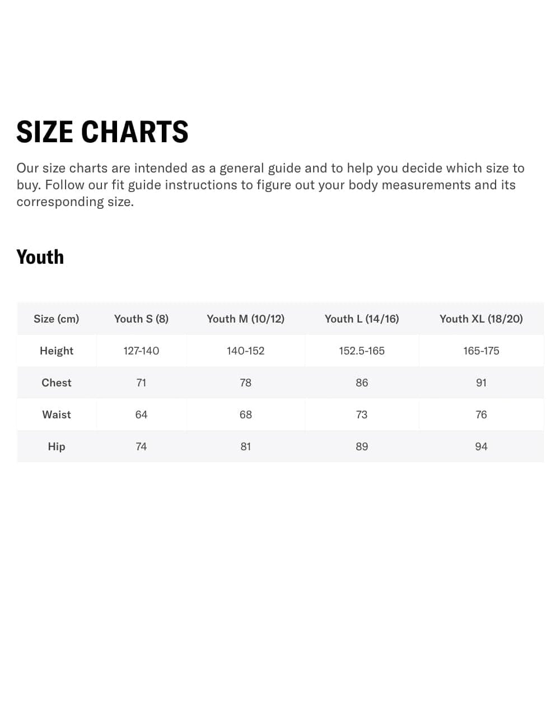Click the Youth XL (18/20) column header
This screenshot has height=728, width=560.
click(481, 319)
